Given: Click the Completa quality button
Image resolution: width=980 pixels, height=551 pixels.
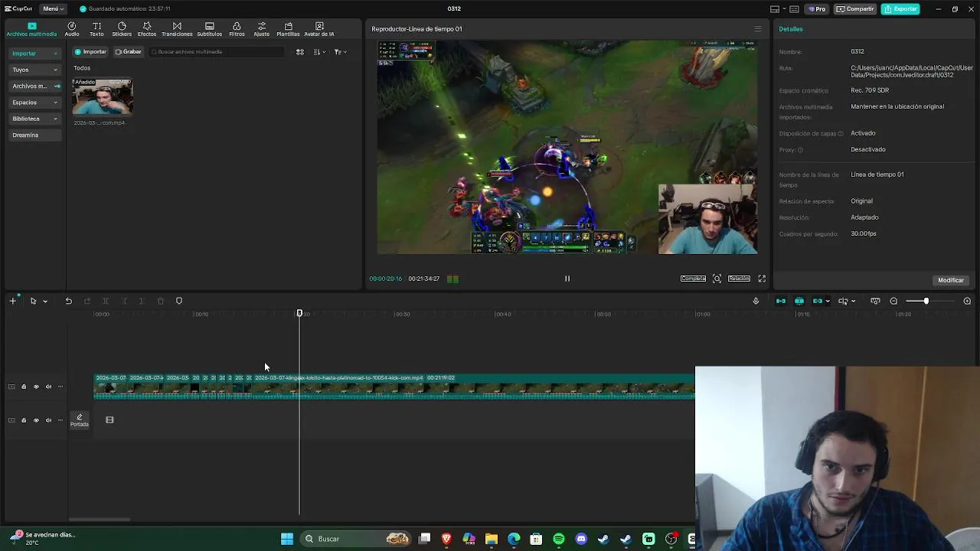Looking at the screenshot, I should pyautogui.click(x=693, y=279).
